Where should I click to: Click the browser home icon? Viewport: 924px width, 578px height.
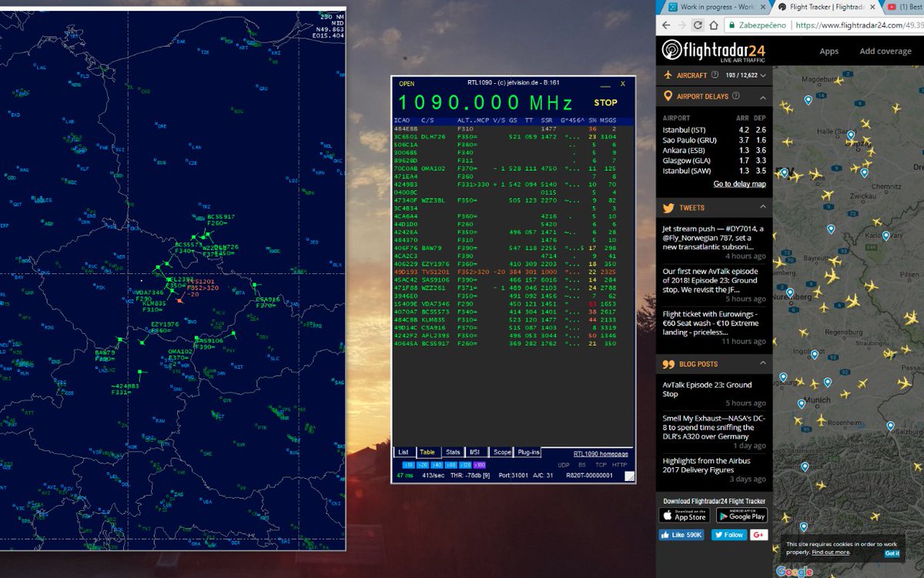713,25
